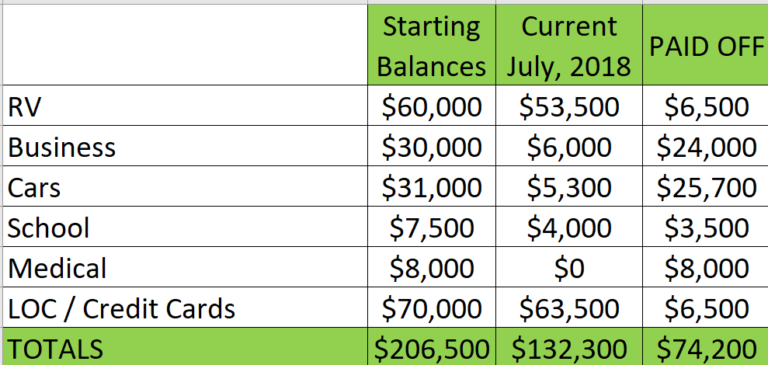Select the LOC / Credit Cards cell
The width and height of the screenshot is (768, 365).
click(185, 308)
